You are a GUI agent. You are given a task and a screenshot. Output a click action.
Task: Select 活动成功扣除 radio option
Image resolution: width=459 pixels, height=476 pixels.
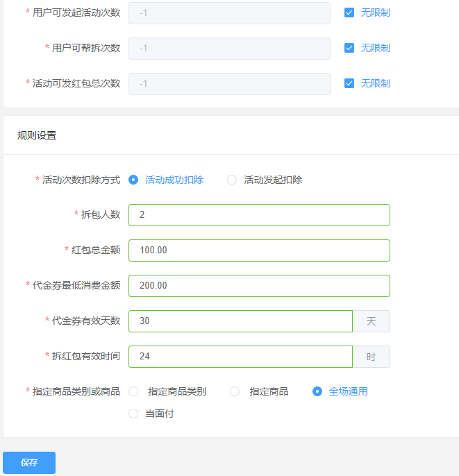133,180
